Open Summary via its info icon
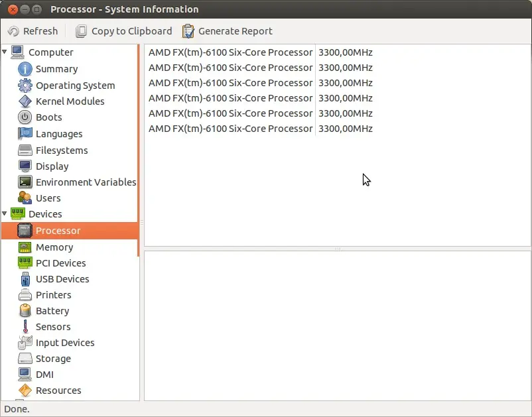This screenshot has width=532, height=417. pos(25,69)
